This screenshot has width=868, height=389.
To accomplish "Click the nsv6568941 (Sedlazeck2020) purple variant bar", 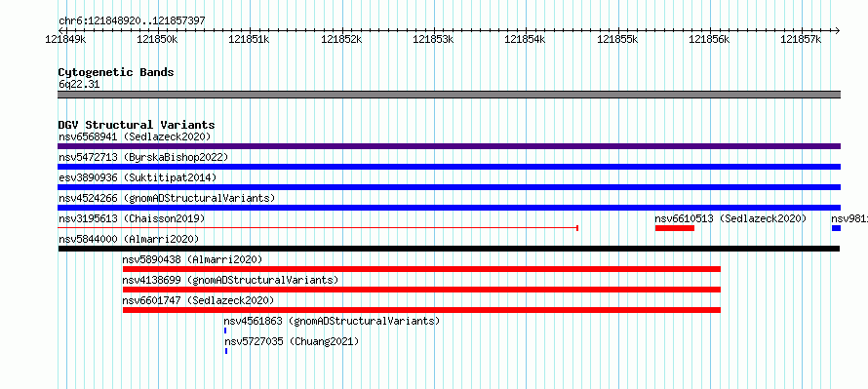I will point(449,146).
